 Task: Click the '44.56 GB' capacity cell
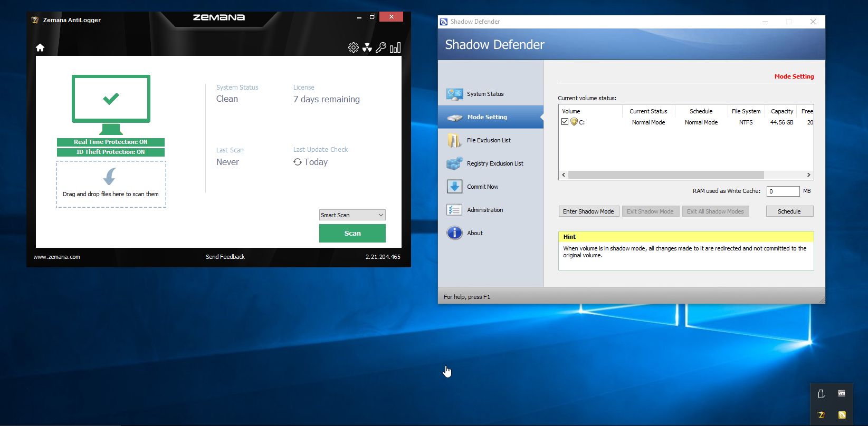pos(781,122)
